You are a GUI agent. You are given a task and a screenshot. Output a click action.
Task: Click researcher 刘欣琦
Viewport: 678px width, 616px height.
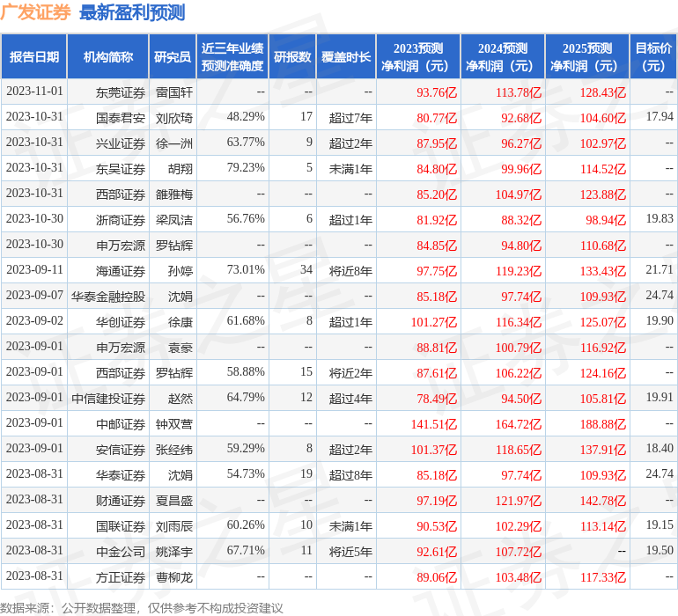point(173,118)
